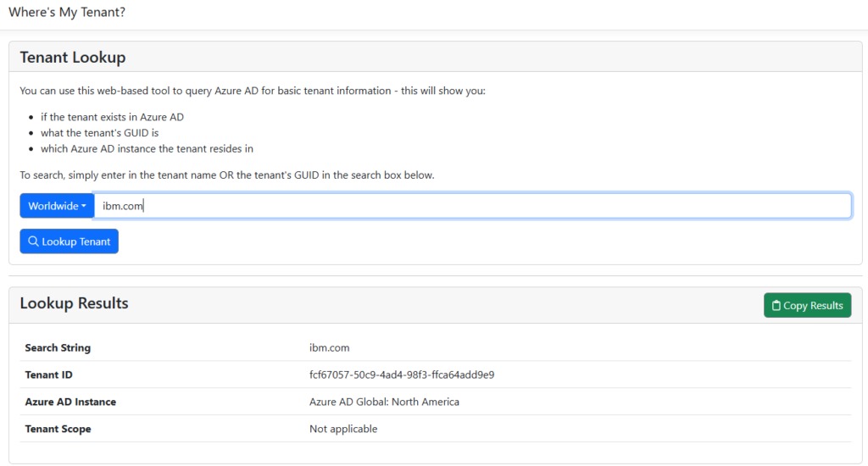Click the Search String row label
Screen dimensions: 868x466
[x=58, y=347]
